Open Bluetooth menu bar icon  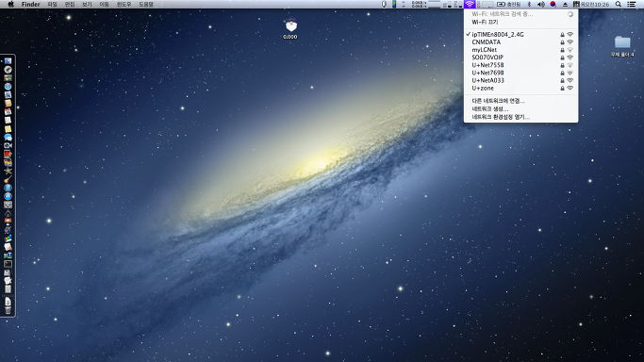529,4
